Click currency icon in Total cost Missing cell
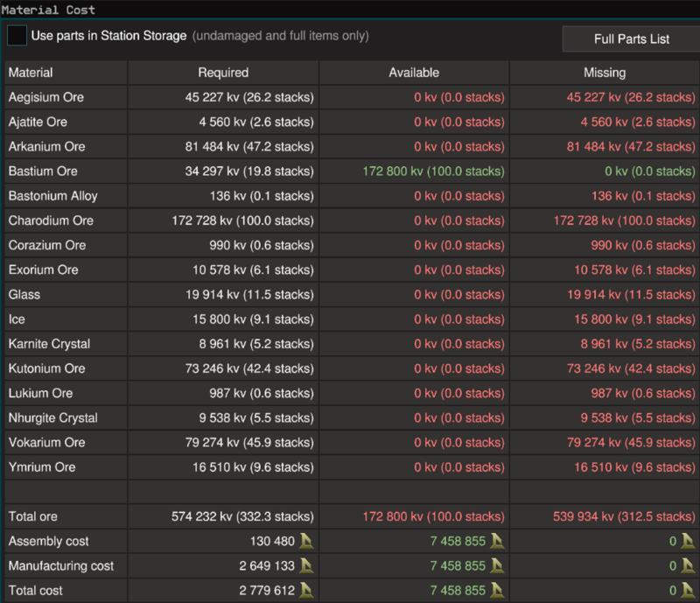The image size is (700, 603). tap(688, 590)
